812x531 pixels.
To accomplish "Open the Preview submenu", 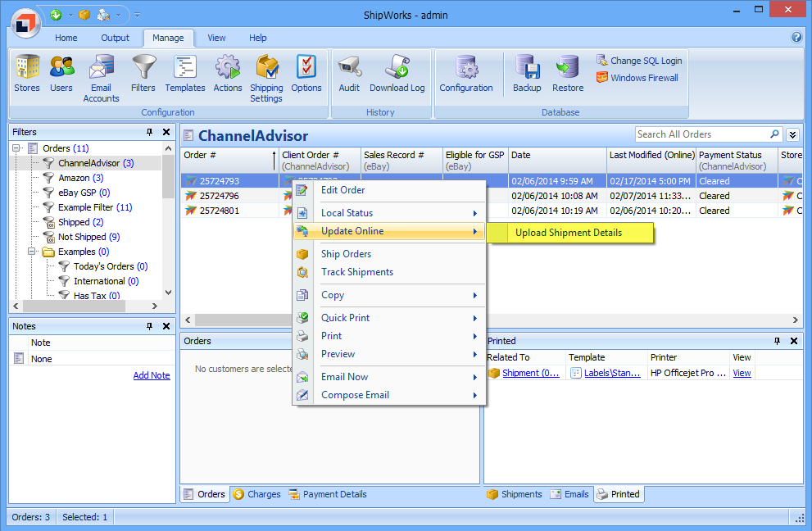I will click(x=389, y=354).
